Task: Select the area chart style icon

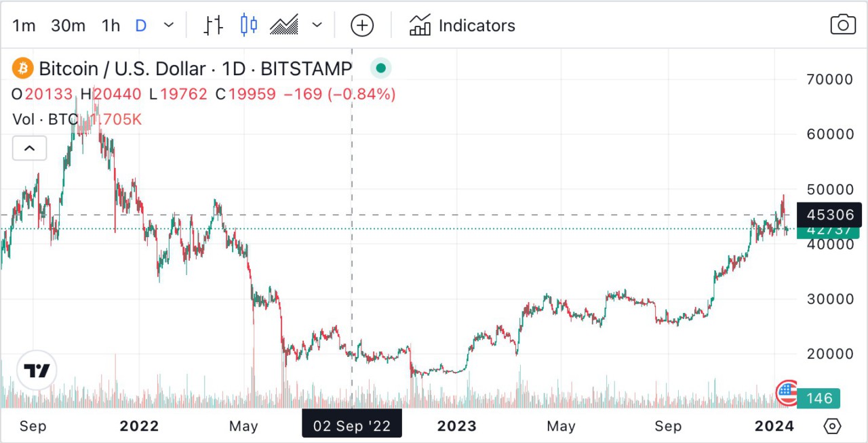Action: tap(284, 25)
